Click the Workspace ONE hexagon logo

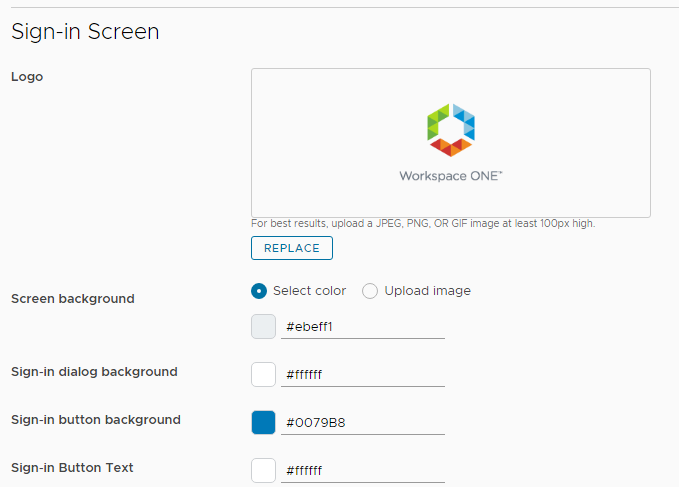[451, 130]
